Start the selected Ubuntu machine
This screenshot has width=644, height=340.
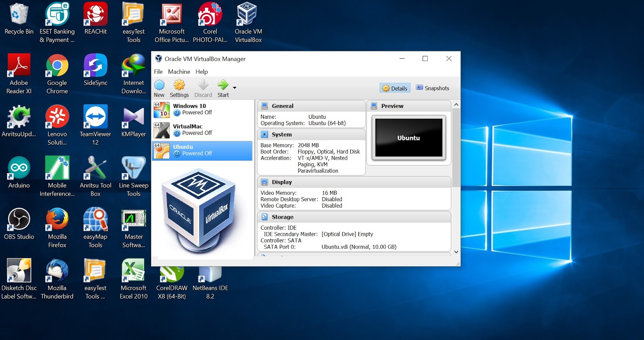223,88
